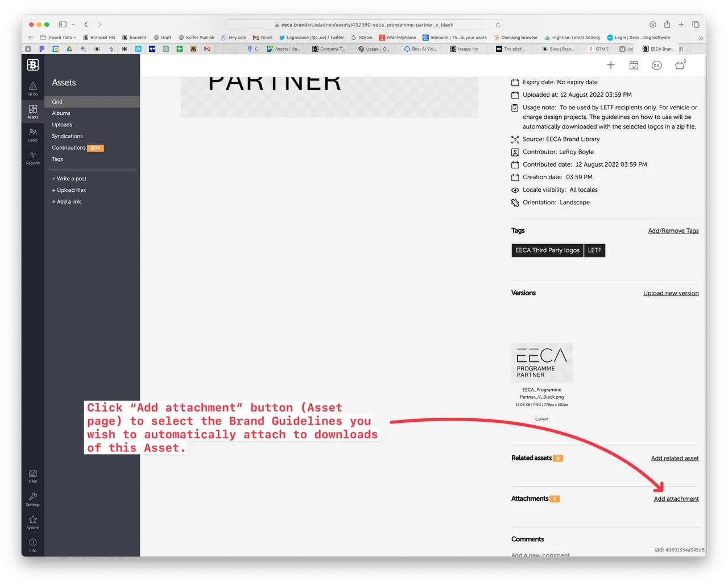The height and width of the screenshot is (585, 728).
Task: Click the Attachments count badge
Action: [555, 499]
